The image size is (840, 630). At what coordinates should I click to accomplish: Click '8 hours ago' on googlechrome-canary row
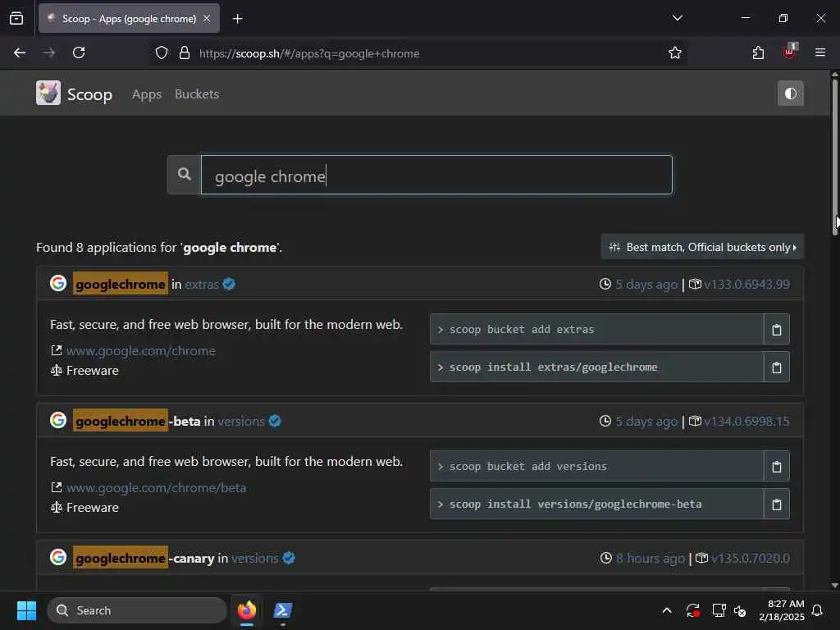coord(650,559)
